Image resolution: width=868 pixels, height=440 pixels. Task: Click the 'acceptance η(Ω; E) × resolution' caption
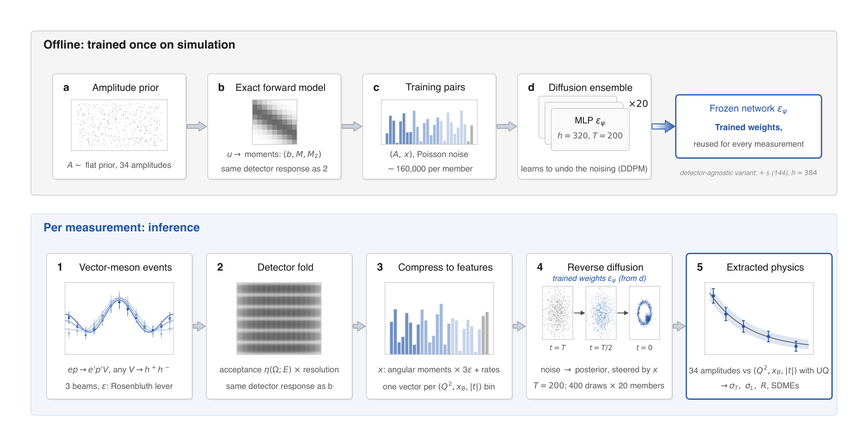pyautogui.click(x=279, y=370)
